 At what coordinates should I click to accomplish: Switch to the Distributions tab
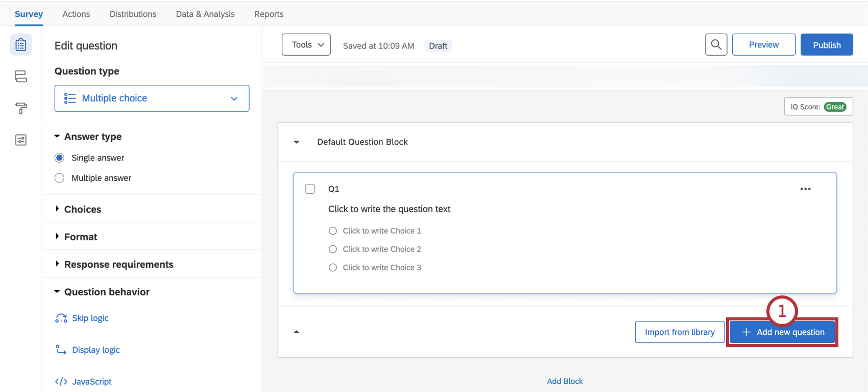point(133,14)
